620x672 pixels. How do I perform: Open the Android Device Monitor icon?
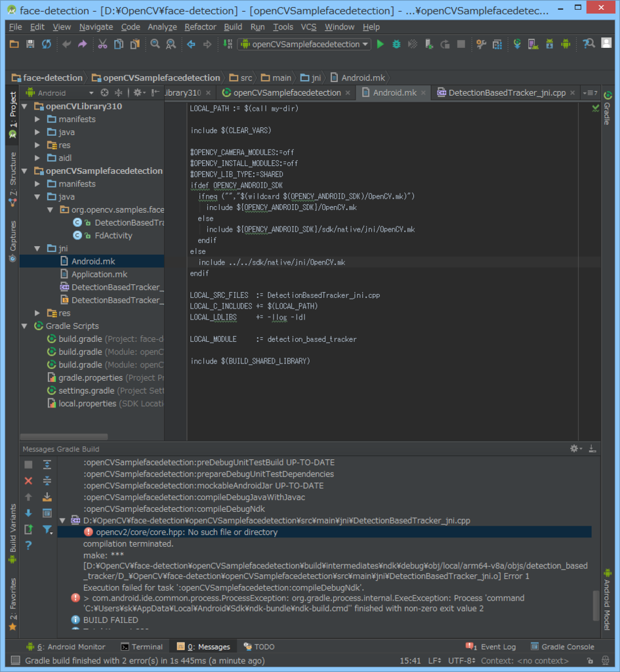(x=566, y=44)
